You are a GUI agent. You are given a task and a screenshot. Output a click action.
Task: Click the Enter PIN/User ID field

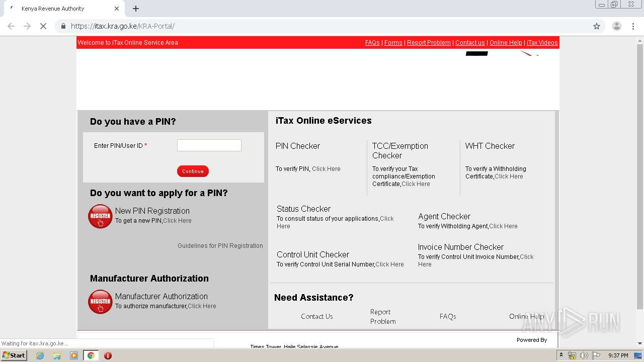(209, 145)
